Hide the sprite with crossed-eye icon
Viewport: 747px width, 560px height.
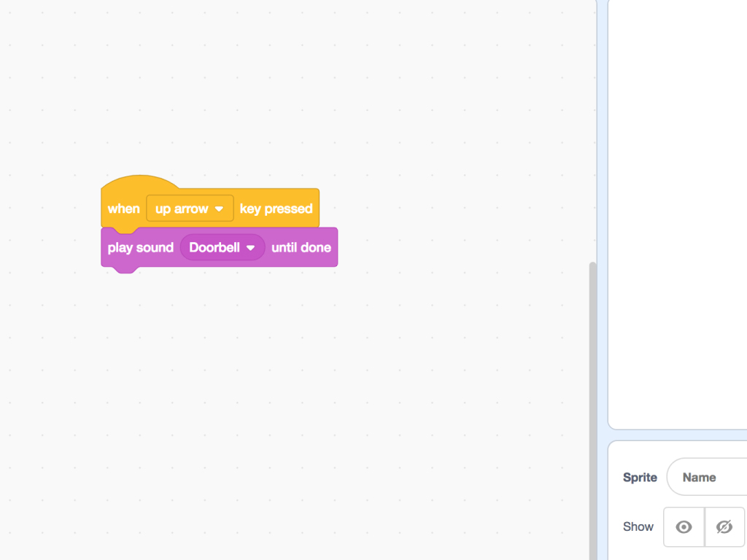point(724,527)
